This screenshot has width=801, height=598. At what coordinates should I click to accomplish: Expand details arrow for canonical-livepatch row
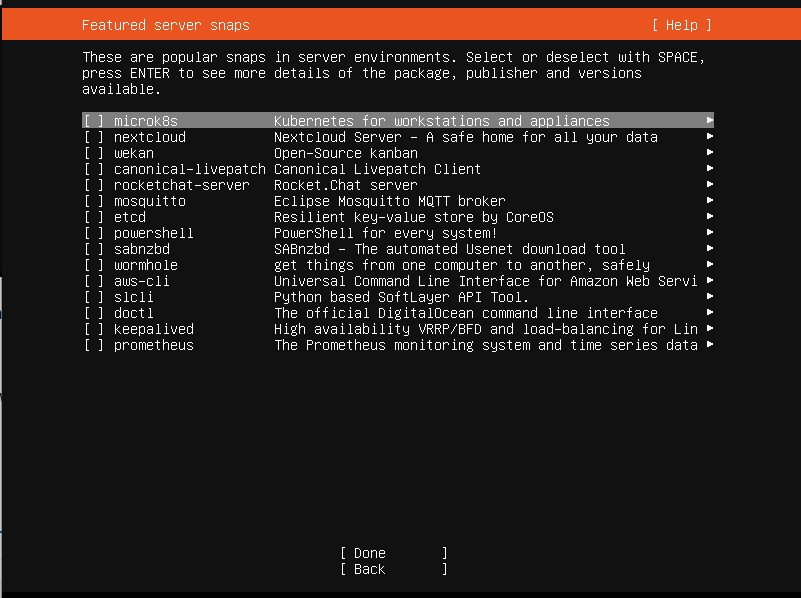(x=710, y=168)
